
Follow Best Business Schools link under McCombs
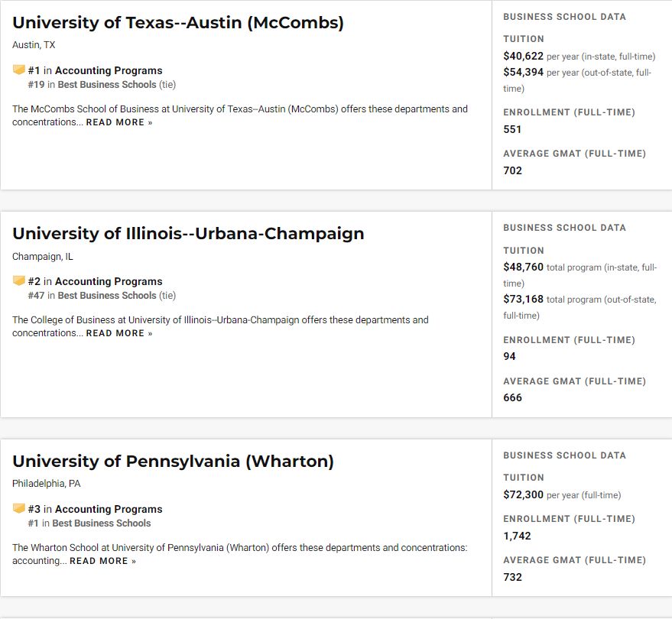[107, 85]
